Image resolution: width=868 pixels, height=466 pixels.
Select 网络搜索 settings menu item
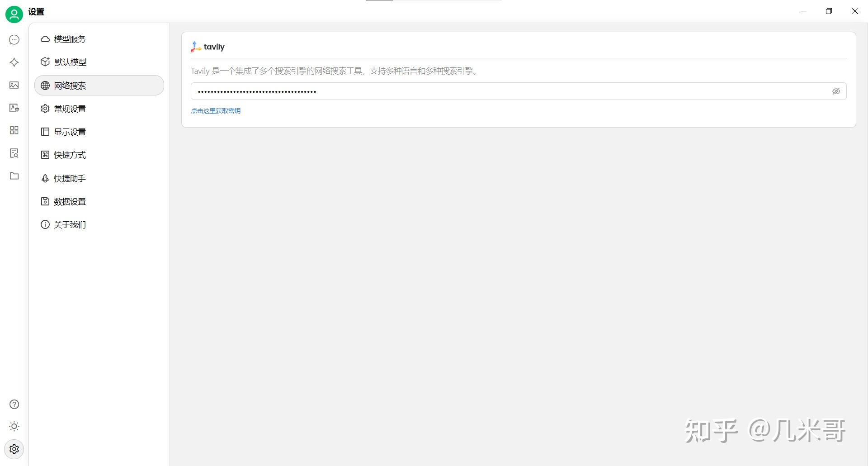[99, 86]
